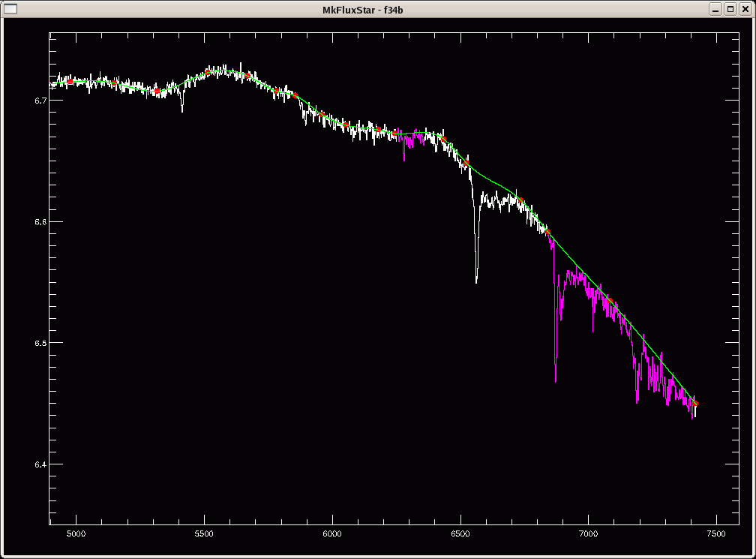Click the 7500 x-axis label
This screenshot has width=756, height=559.
coord(716,533)
